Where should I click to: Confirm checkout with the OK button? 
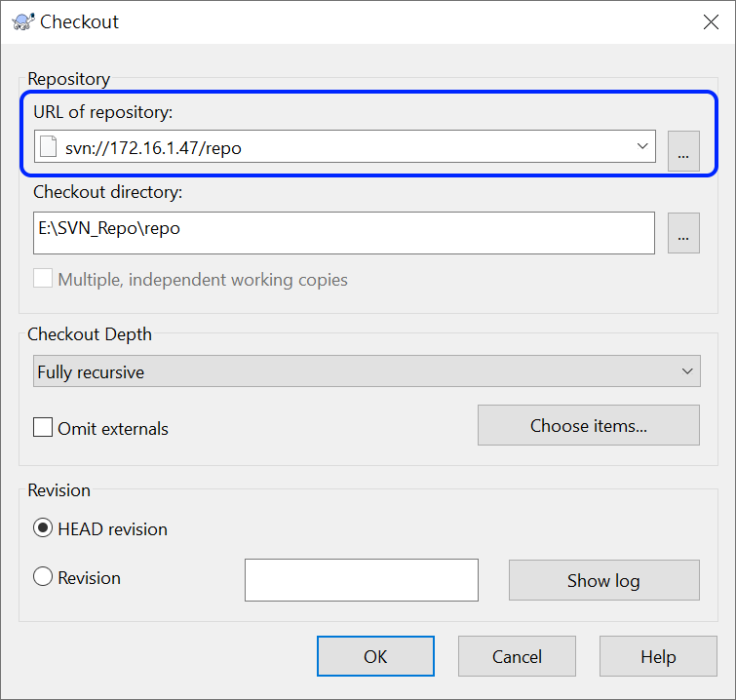[375, 656]
